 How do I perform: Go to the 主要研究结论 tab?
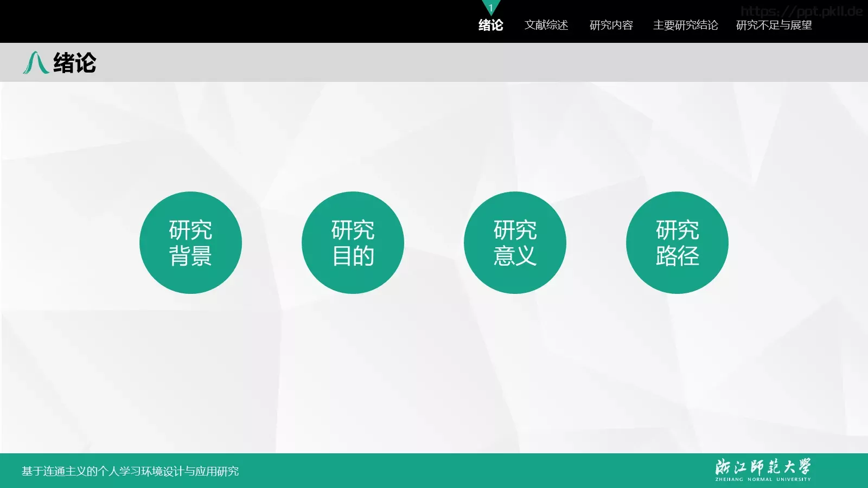[686, 25]
